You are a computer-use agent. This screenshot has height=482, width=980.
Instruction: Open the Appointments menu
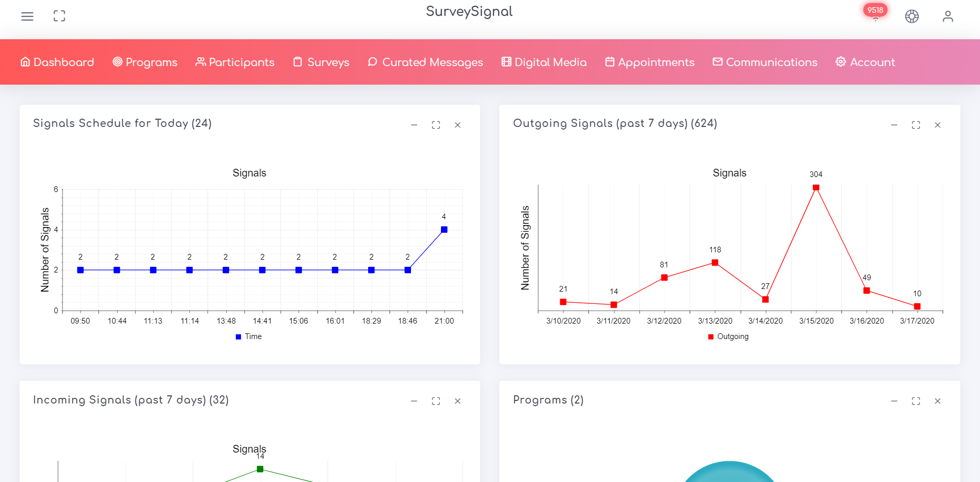click(x=650, y=62)
